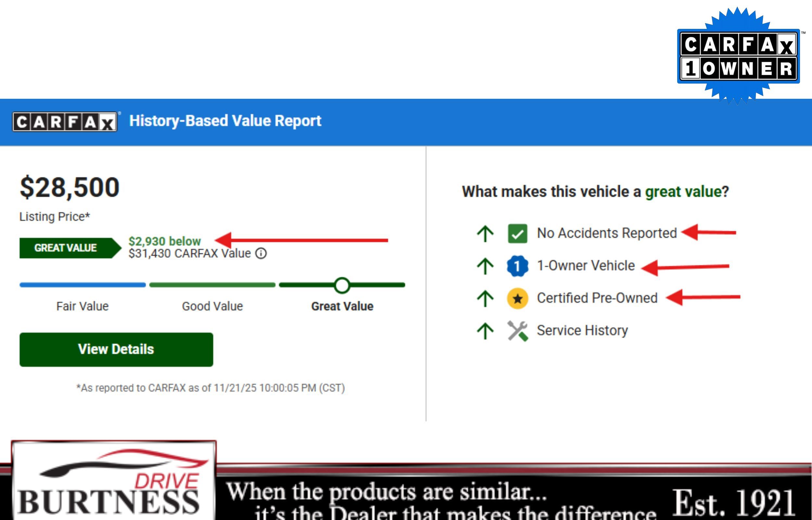Select the Good Value label
Image resolution: width=812 pixels, height=520 pixels.
[212, 306]
